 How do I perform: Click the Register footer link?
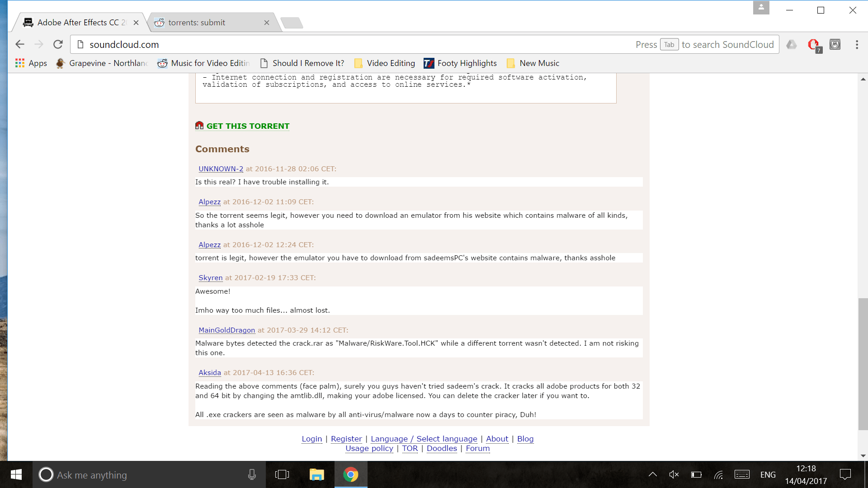pyautogui.click(x=346, y=439)
